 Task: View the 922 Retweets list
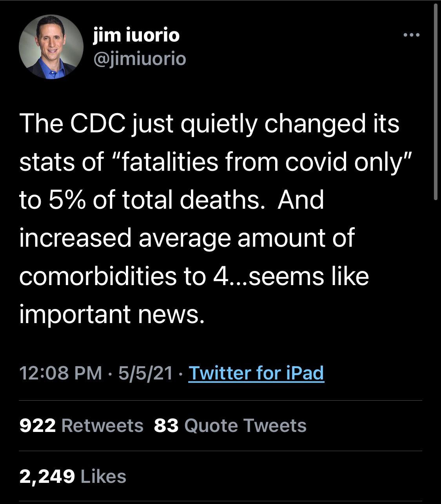(82, 425)
